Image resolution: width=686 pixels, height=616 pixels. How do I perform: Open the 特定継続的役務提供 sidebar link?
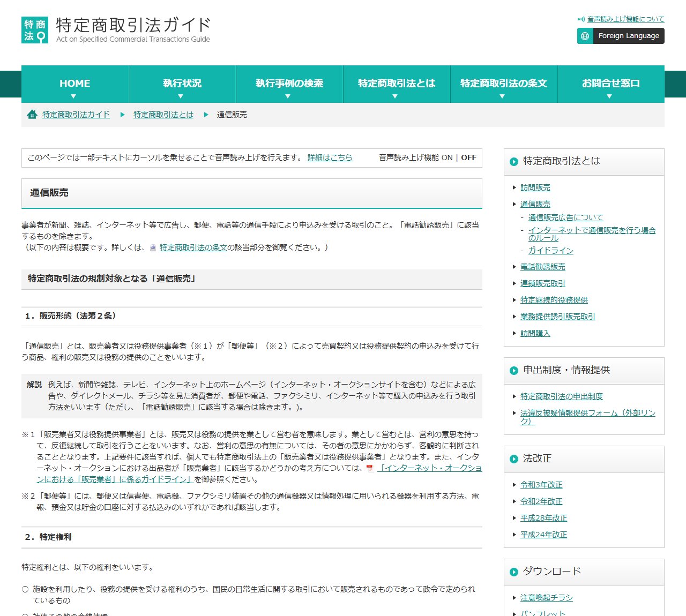coord(554,300)
